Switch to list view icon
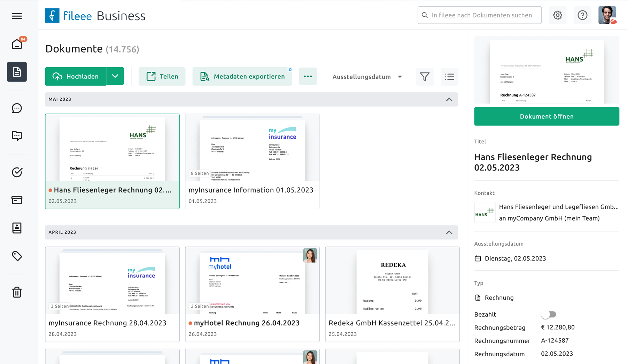The image size is (627, 364). pyautogui.click(x=449, y=77)
